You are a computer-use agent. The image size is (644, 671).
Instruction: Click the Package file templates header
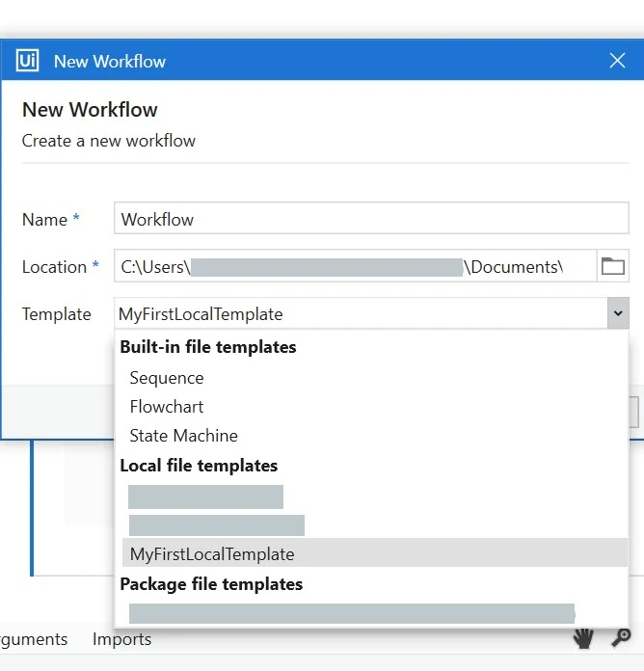[x=211, y=584]
